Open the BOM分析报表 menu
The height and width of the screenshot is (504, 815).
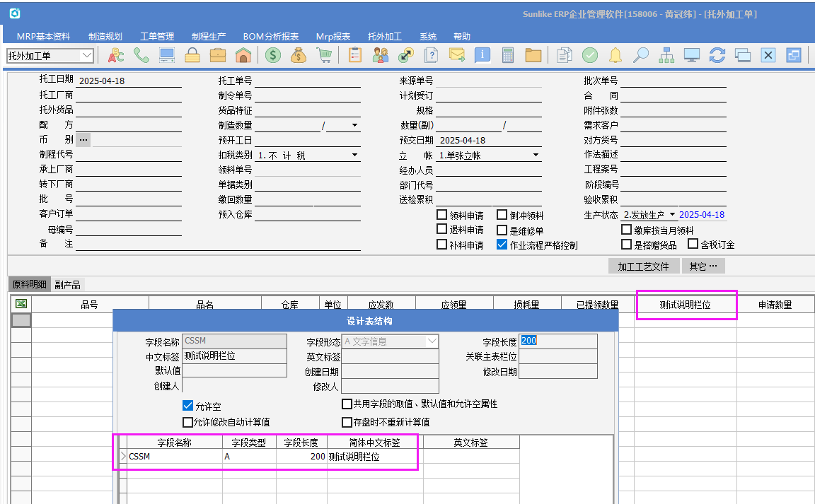point(270,37)
